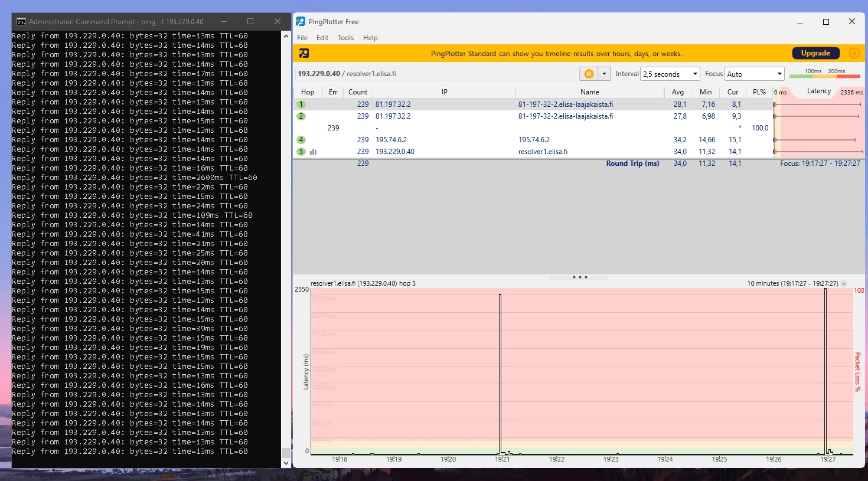The image size is (868, 481).
Task: Open the Help menu
Action: [x=370, y=38]
